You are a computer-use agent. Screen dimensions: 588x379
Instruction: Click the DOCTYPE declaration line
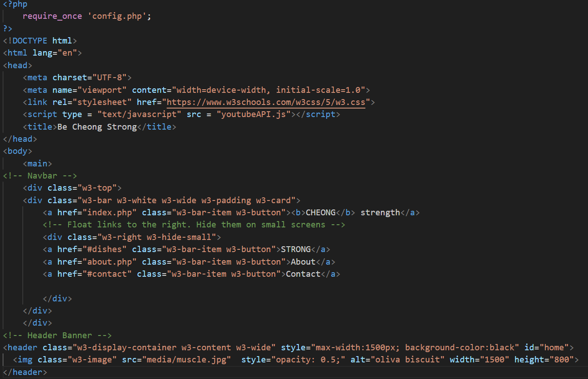[x=40, y=41]
